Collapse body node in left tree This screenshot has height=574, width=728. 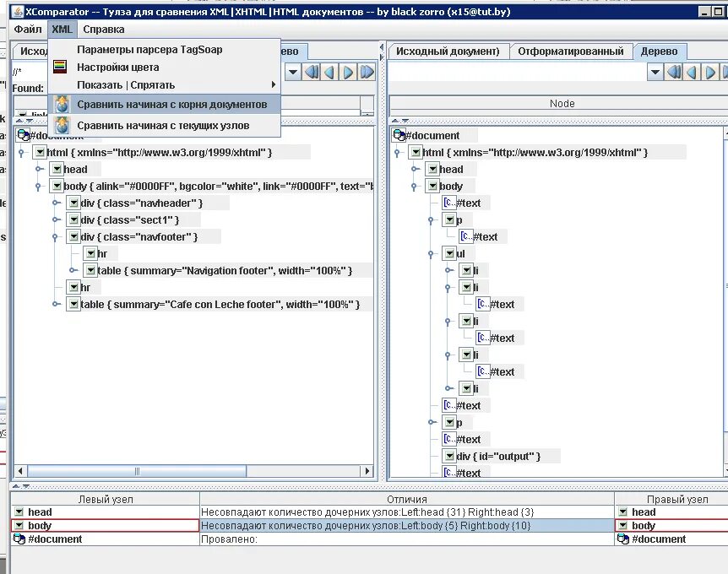(x=38, y=187)
